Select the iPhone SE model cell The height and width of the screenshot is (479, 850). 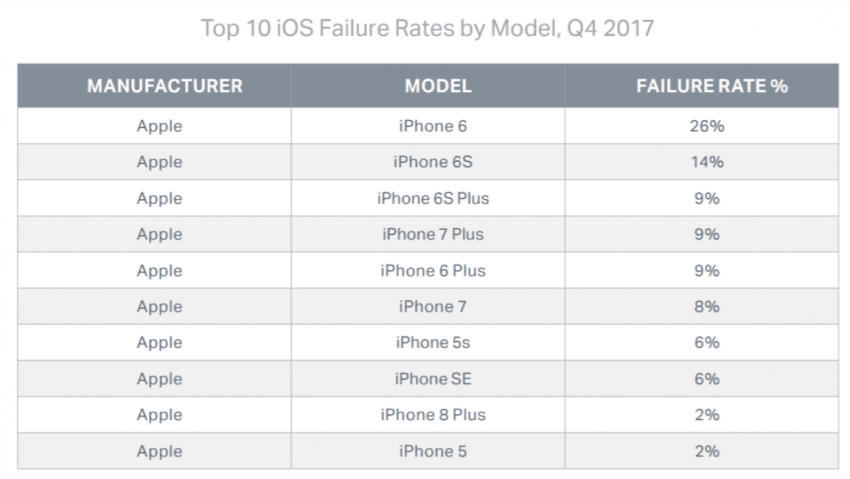(x=433, y=379)
